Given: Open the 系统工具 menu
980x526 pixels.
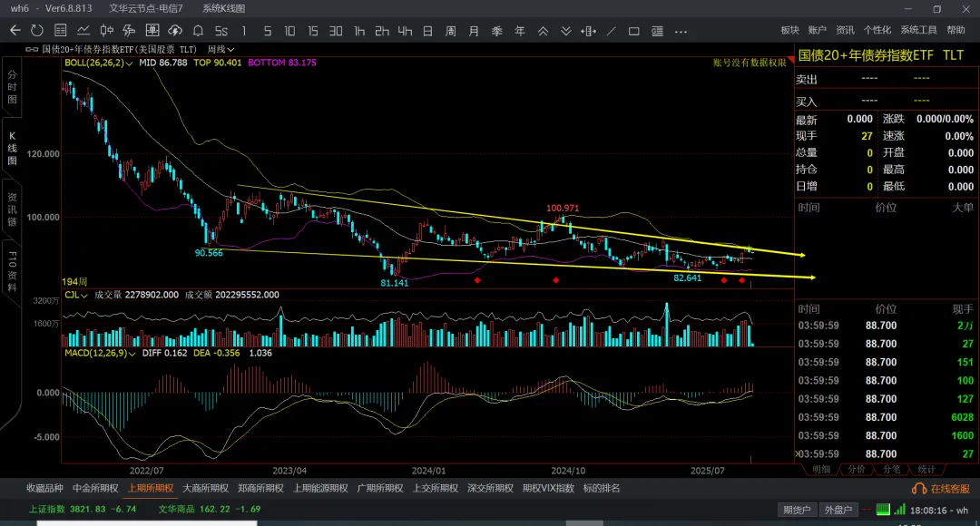Looking at the screenshot, I should pyautogui.click(x=918, y=30).
